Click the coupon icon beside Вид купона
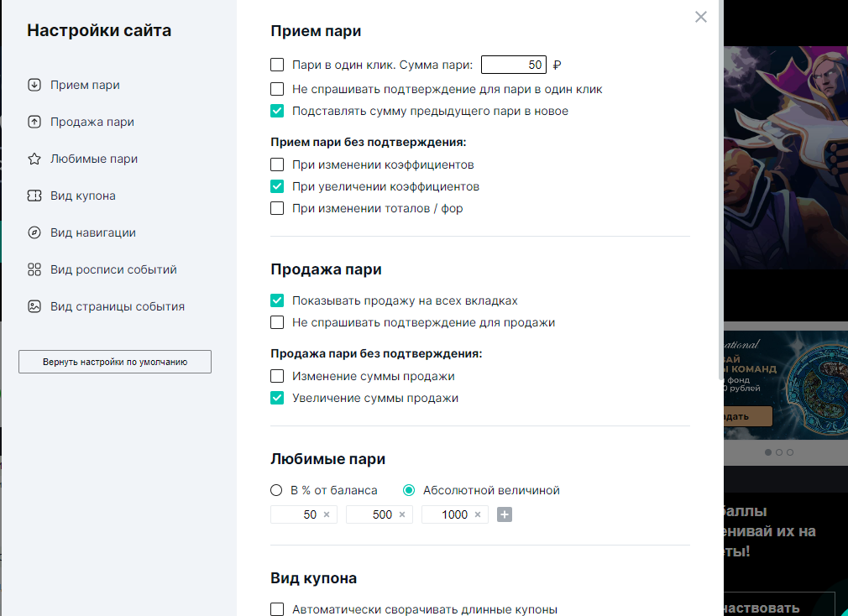Screen dimensions: 848x616 pyautogui.click(x=34, y=196)
